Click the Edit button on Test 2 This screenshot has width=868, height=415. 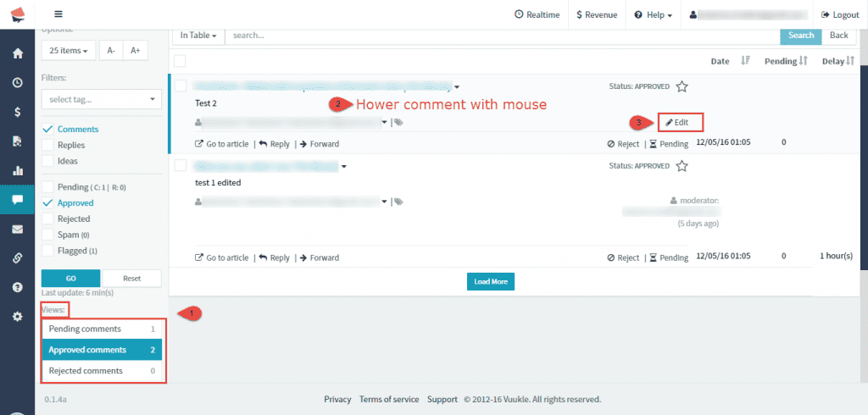677,123
